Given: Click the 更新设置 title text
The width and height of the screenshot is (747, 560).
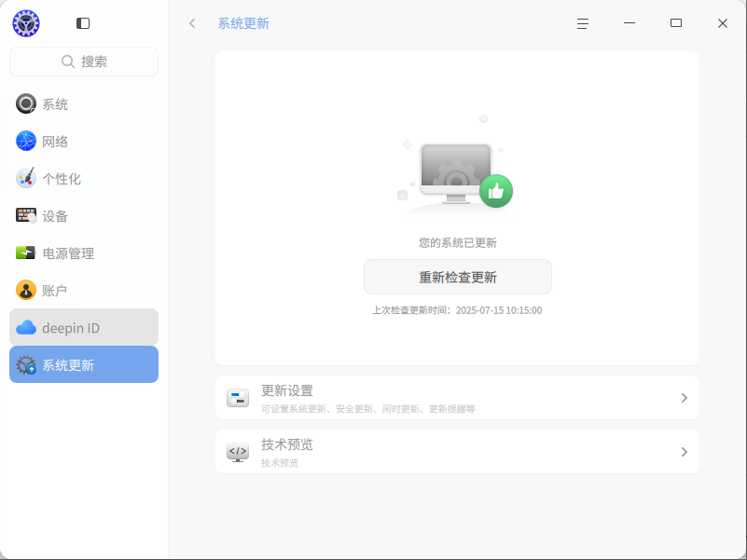Looking at the screenshot, I should pos(287,390).
